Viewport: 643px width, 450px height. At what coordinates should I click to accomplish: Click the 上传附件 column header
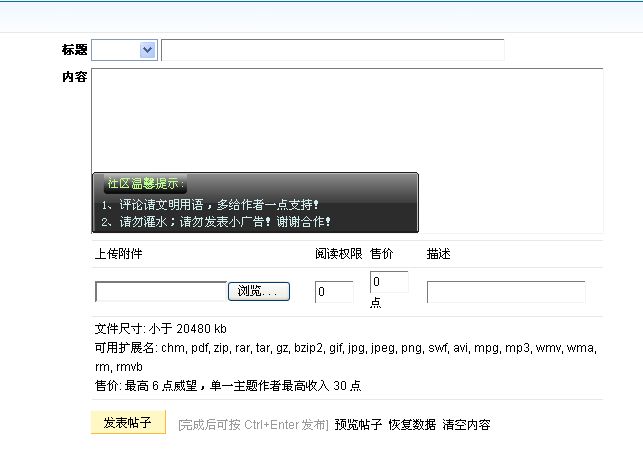(x=119, y=254)
